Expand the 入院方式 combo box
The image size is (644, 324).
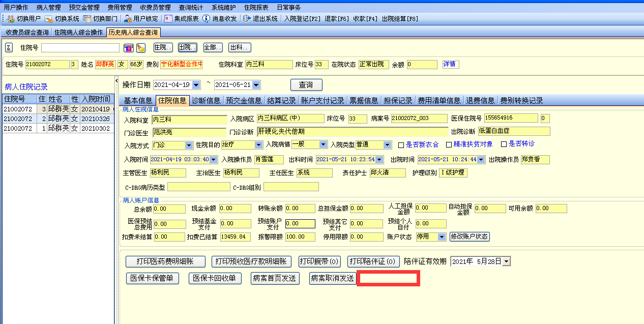pos(189,145)
